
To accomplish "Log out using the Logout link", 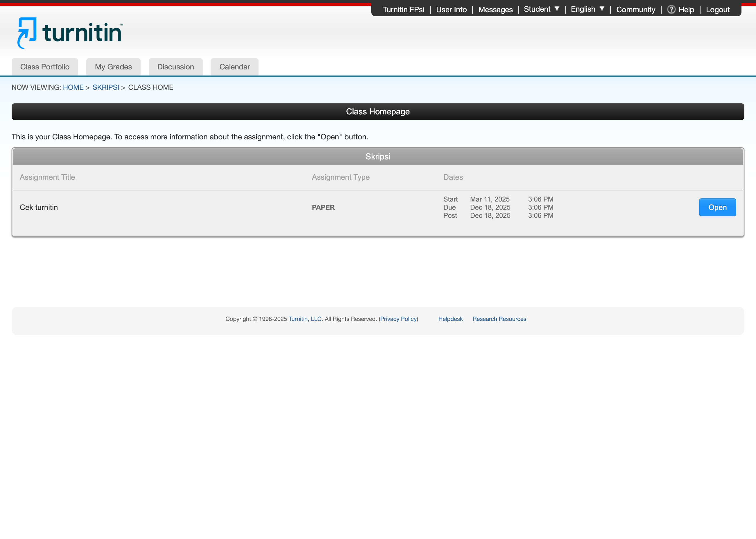I will tap(717, 10).
